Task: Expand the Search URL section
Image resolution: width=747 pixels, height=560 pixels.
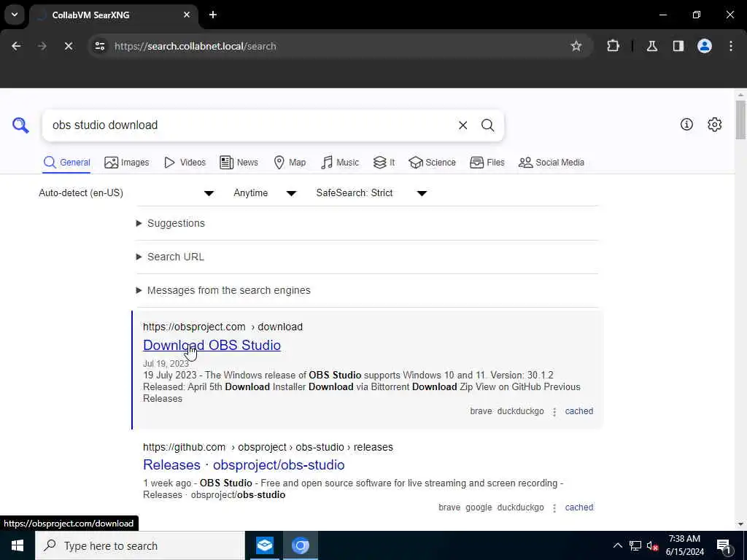Action: pos(170,257)
